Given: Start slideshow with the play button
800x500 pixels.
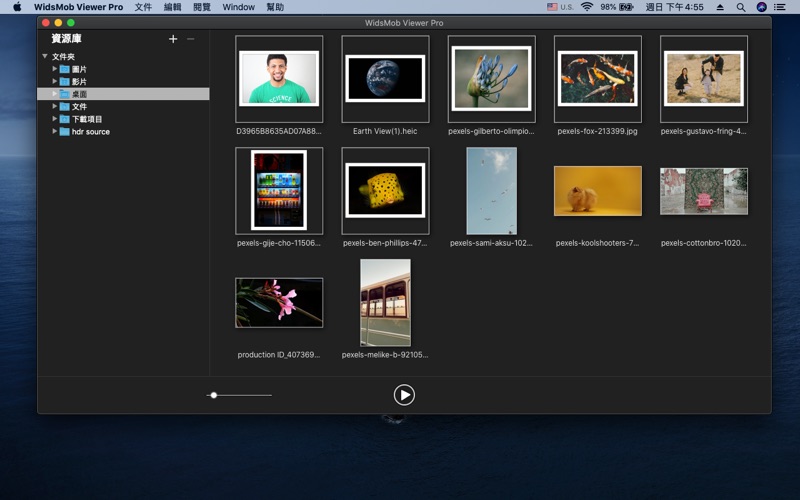Looking at the screenshot, I should 404,395.
